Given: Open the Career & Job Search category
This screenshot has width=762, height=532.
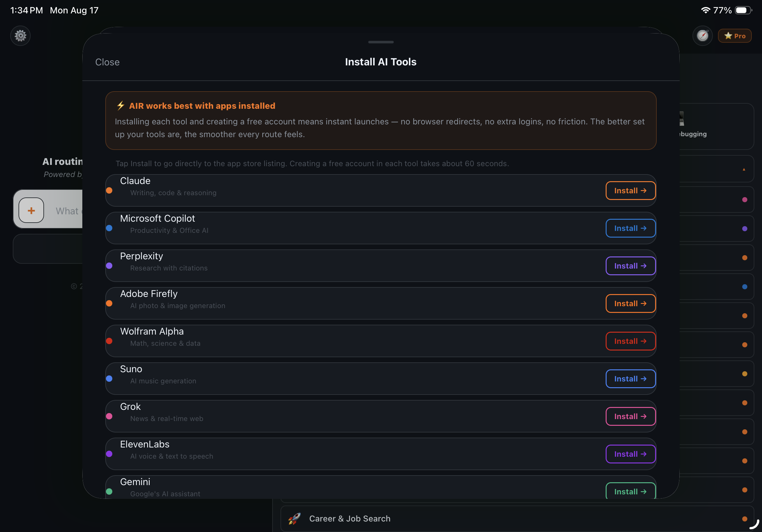Looking at the screenshot, I should [x=517, y=518].
